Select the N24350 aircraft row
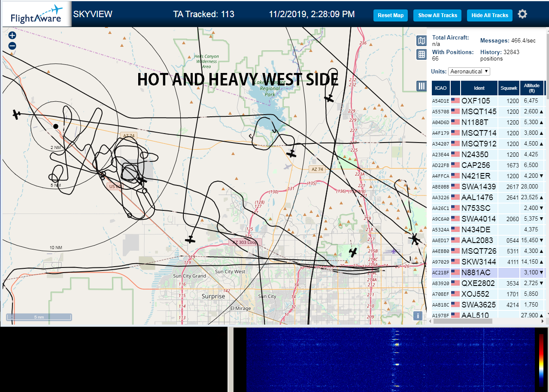This screenshot has height=392, width=549. [488, 155]
